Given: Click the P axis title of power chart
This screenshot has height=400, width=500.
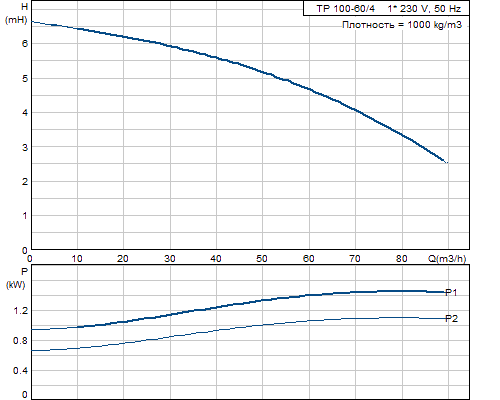Looking at the screenshot, I should coord(24,272).
